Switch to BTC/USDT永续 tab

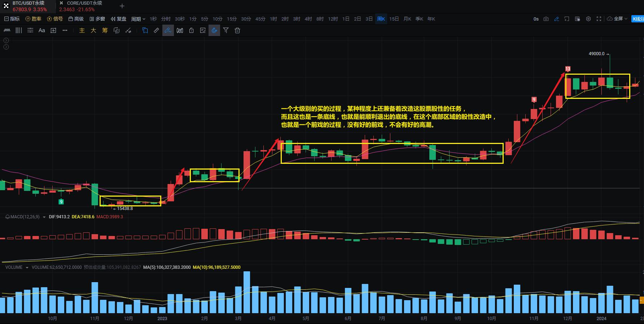coord(28,6)
